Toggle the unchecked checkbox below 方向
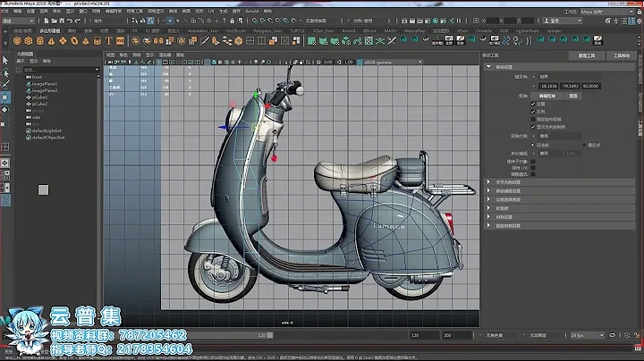This screenshot has height=361, width=644. coord(533,120)
